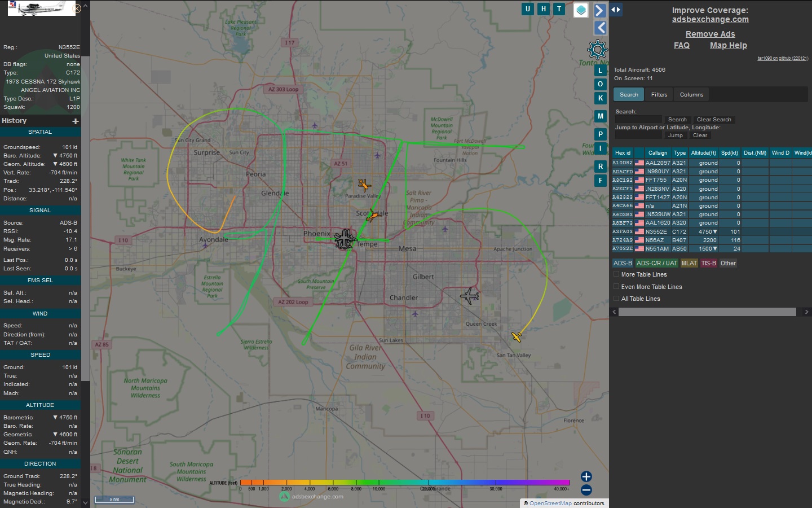Viewport: 812px width, 508px height.
Task: Toggle sidebar width with double-arrow button
Action: (616, 9)
